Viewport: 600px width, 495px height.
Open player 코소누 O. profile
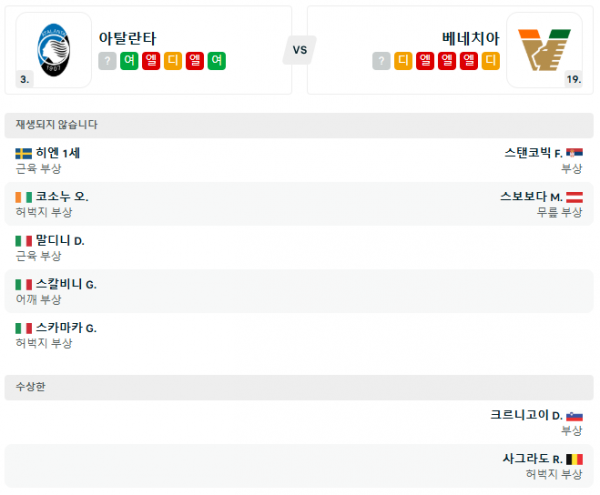(x=62, y=197)
